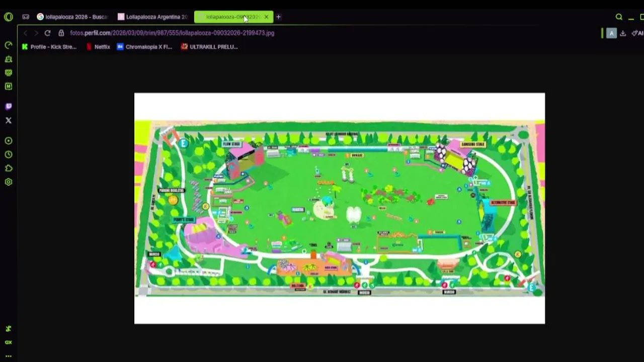Click the GX icon at sidebar bottom

tap(9, 342)
